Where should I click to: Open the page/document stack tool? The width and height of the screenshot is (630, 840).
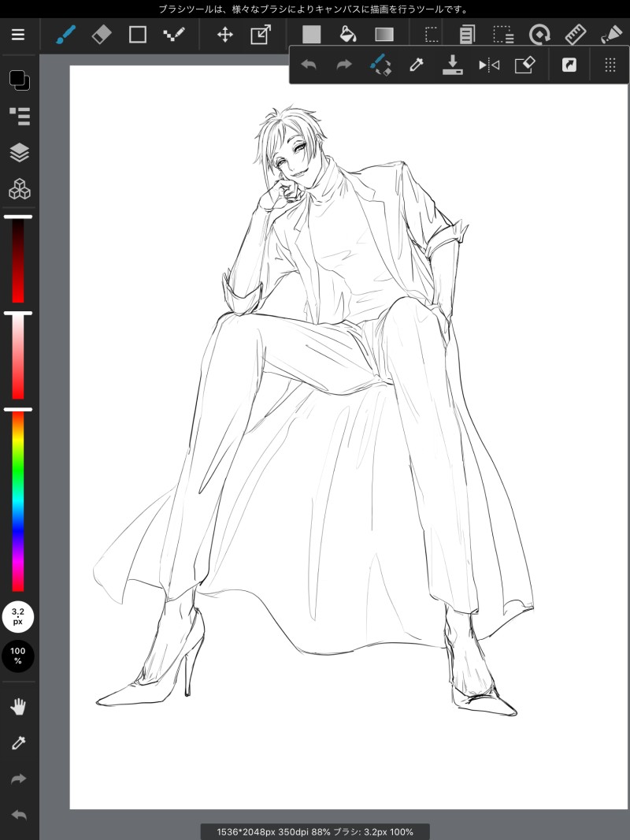coord(467,35)
